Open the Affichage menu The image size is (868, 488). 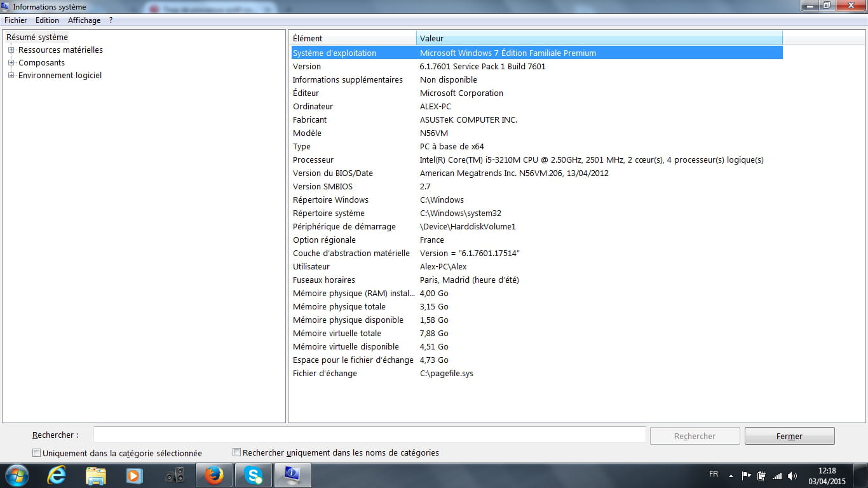point(84,20)
